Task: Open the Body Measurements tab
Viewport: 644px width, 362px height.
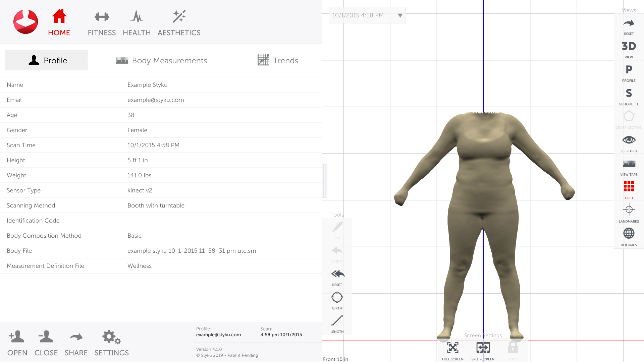Action: click(162, 61)
